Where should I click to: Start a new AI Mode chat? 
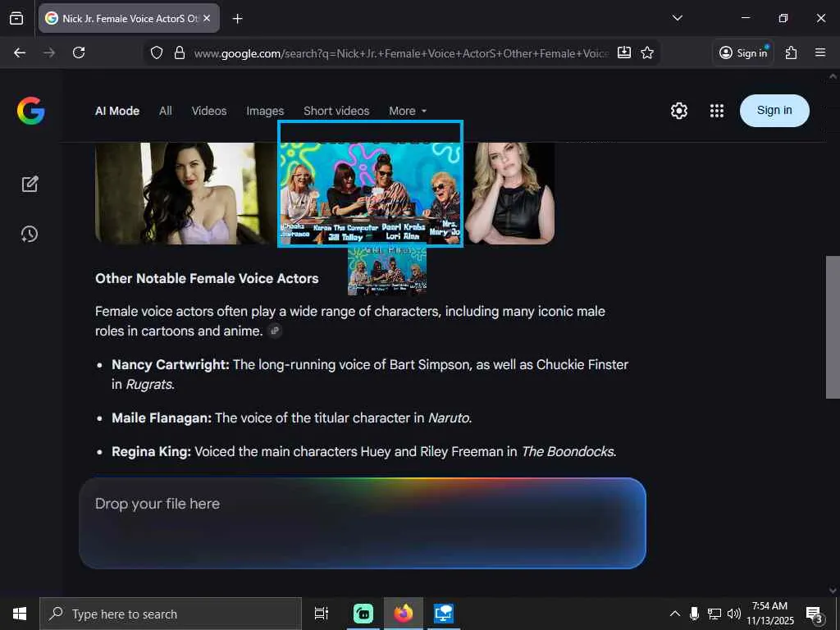(30, 184)
